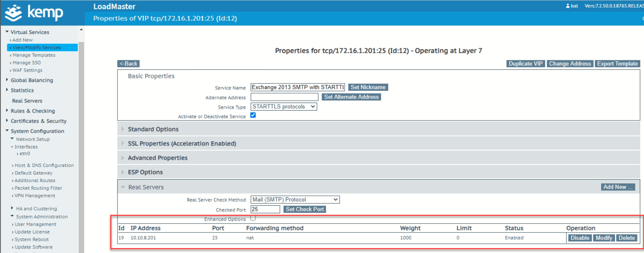
Task: Open Manage SSO menu item
Action: tap(27, 63)
